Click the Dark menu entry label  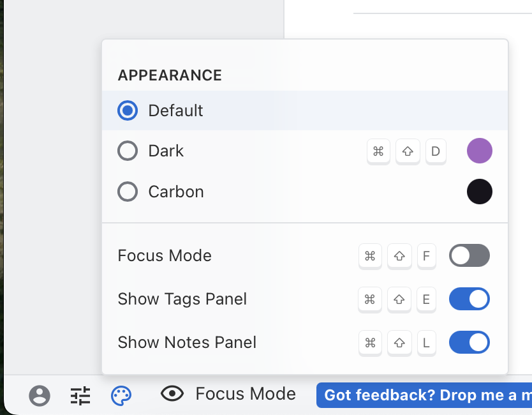tap(166, 151)
